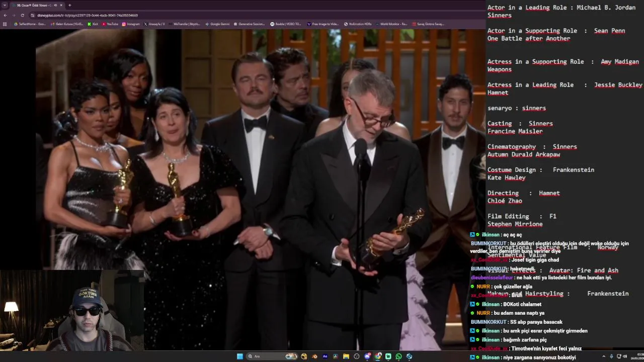Click 'Chloé Zhao' in the notes
This screenshot has height=362, width=644.
tap(505, 201)
